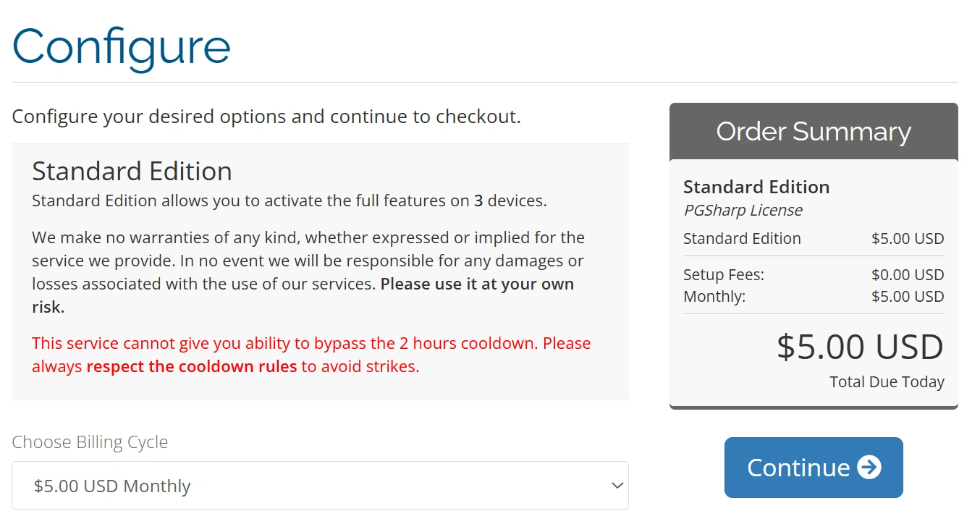Viewport: 980px width, 532px height.
Task: Click the $0.00 USD setup fee amount
Action: tap(908, 275)
